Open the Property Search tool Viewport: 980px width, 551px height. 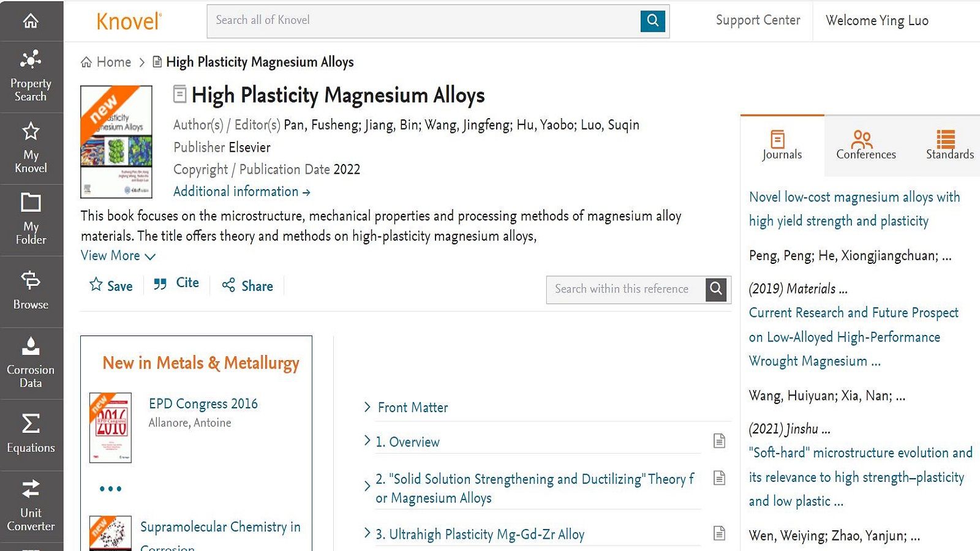pyautogui.click(x=31, y=78)
